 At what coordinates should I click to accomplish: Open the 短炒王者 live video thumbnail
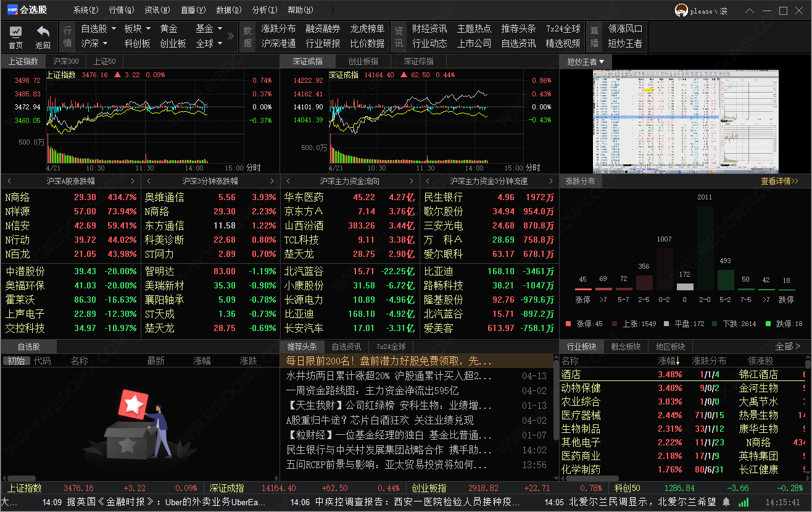click(686, 121)
